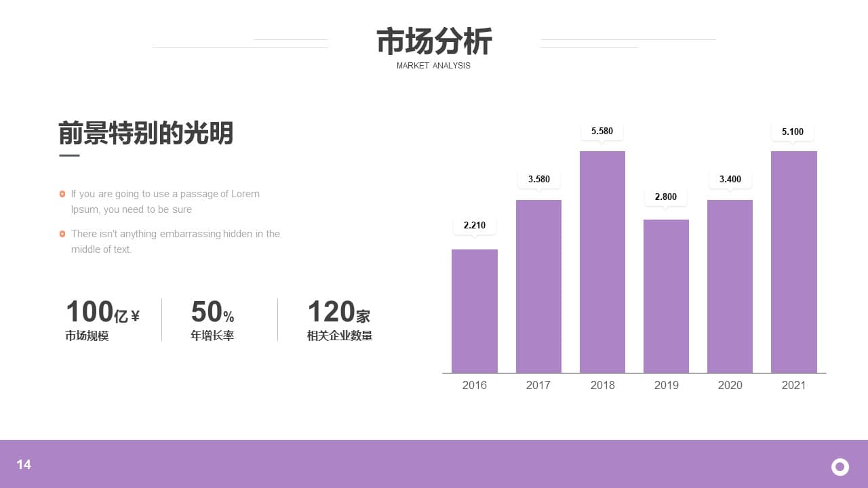Screen dimensions: 868x488
Task: Click the 2018 chart bar
Action: 602,262
